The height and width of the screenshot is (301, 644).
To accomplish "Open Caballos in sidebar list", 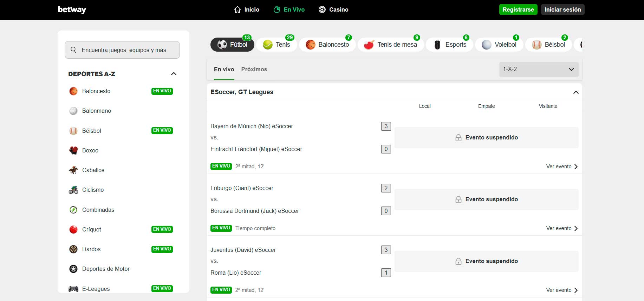I will [93, 170].
